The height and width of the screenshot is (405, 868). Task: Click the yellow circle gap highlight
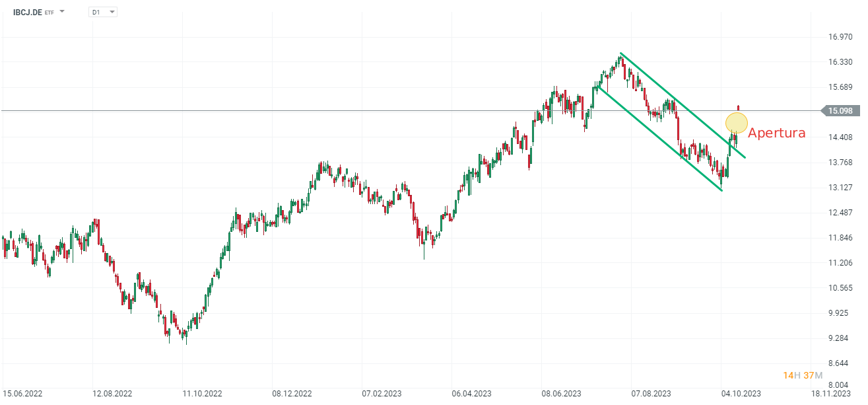tap(737, 122)
